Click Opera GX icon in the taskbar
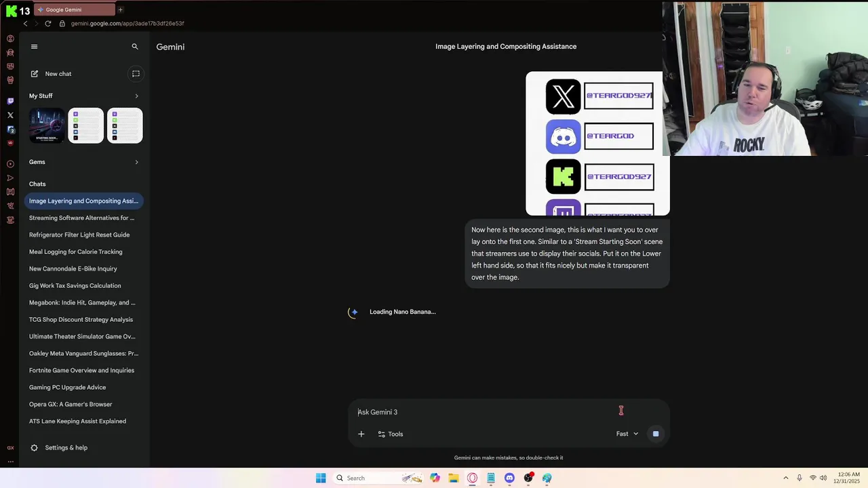This screenshot has width=868, height=488. [472, 478]
